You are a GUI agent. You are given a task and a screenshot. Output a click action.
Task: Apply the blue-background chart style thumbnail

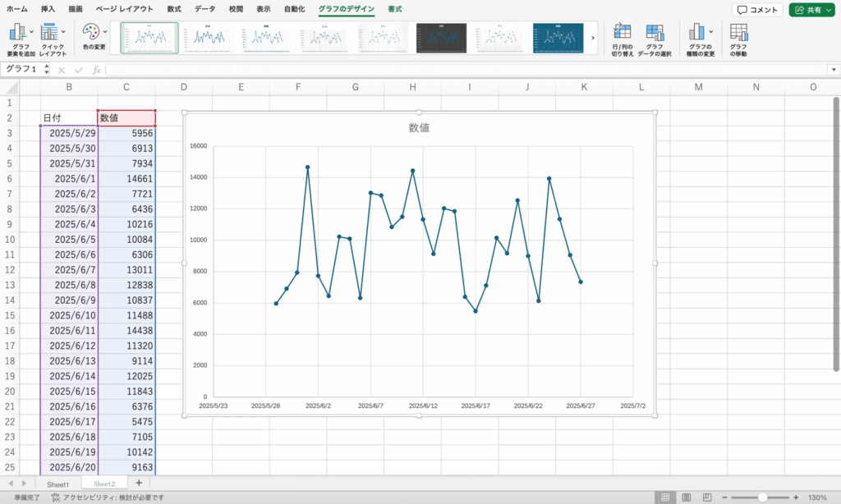click(558, 38)
